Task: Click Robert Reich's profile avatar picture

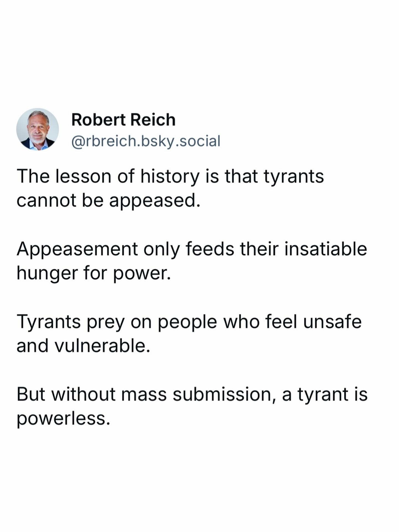Action: coord(37,129)
